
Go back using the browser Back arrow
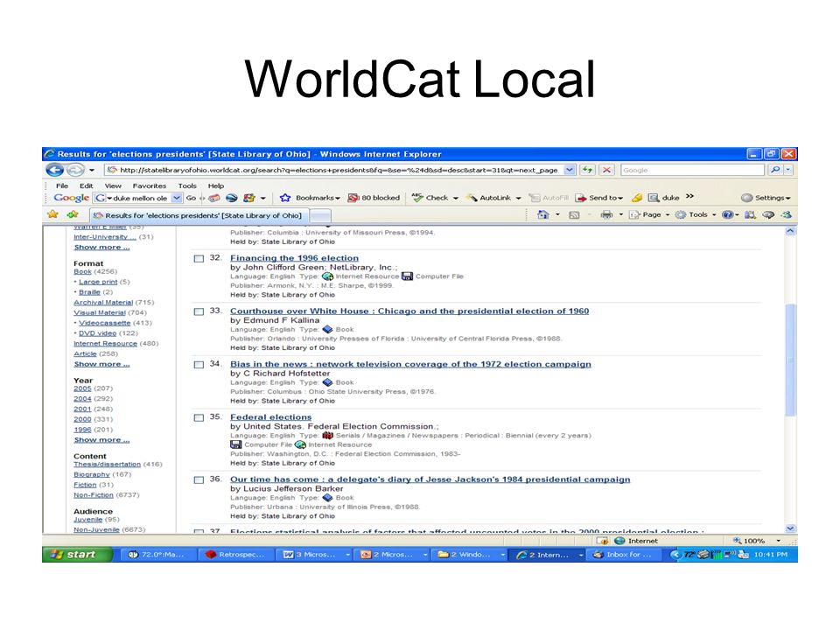tap(54, 171)
